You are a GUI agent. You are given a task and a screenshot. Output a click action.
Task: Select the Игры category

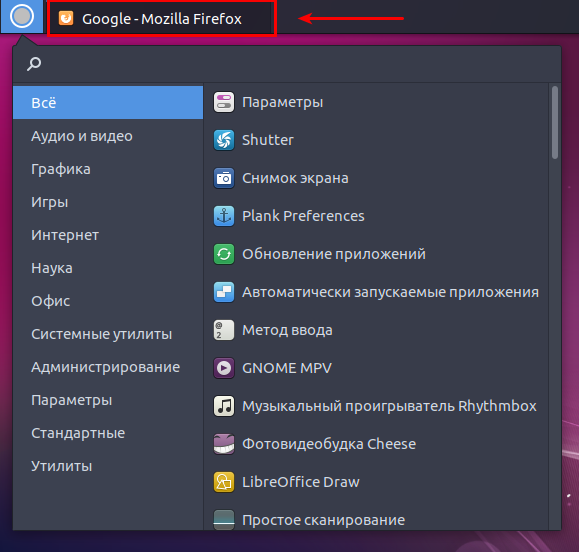tap(108, 202)
